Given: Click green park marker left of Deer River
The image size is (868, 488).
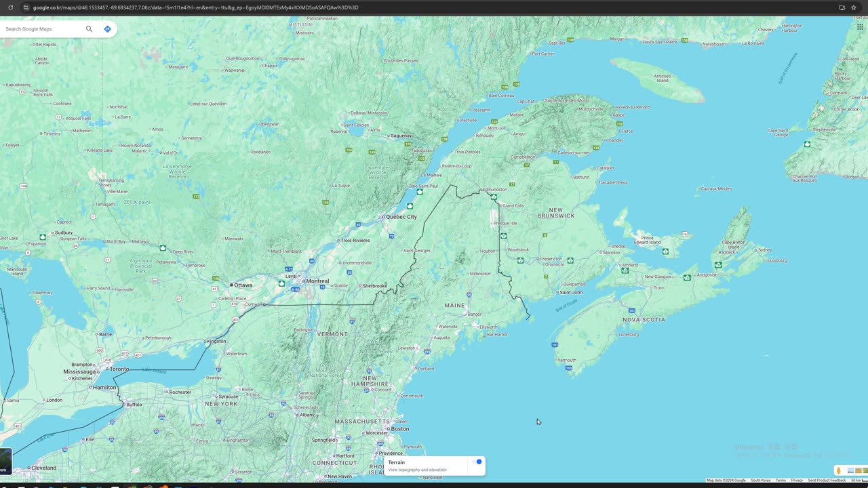Looking at the screenshot, I should click(x=163, y=248).
